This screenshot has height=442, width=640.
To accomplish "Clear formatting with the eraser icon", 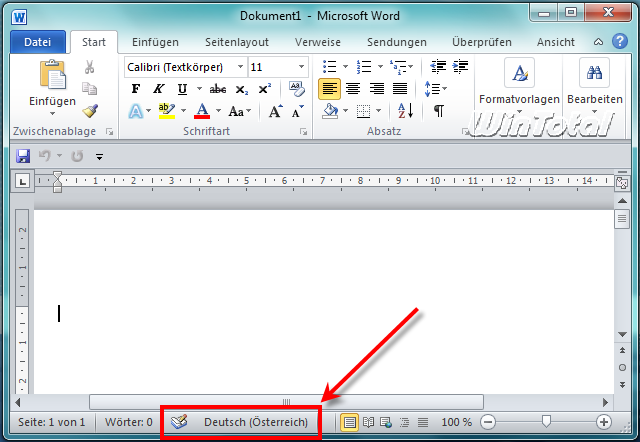I will point(297,89).
